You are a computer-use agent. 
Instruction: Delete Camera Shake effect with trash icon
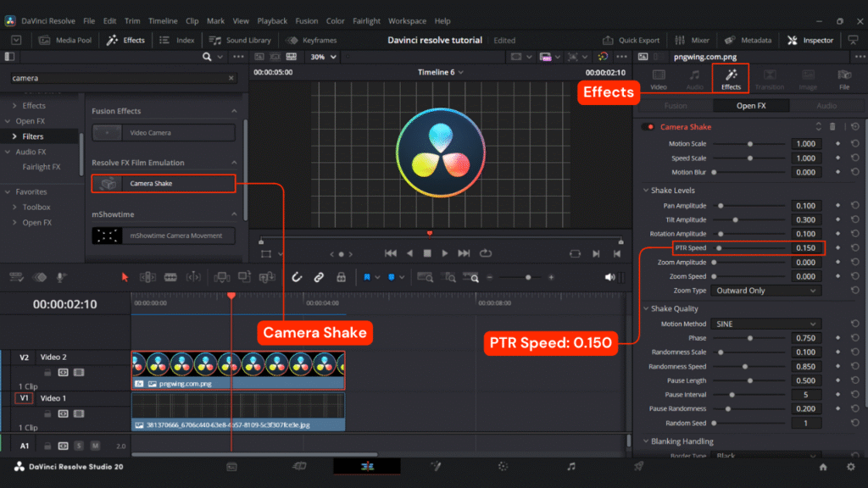(832, 127)
